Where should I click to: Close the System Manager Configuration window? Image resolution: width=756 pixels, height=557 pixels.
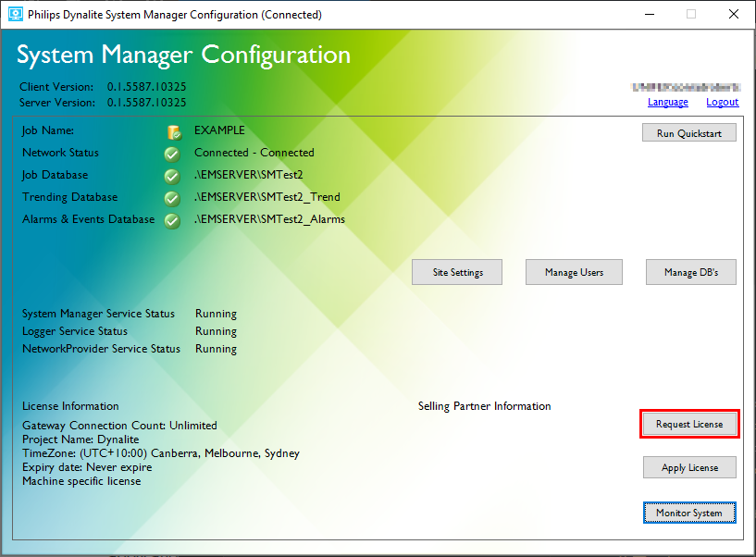coord(733,15)
